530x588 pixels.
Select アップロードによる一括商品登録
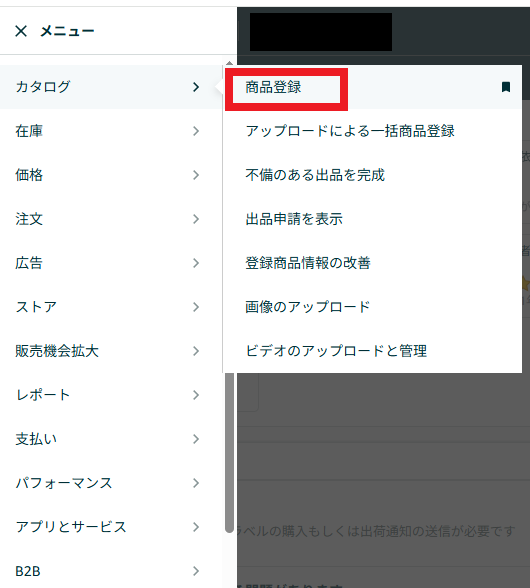coord(350,131)
